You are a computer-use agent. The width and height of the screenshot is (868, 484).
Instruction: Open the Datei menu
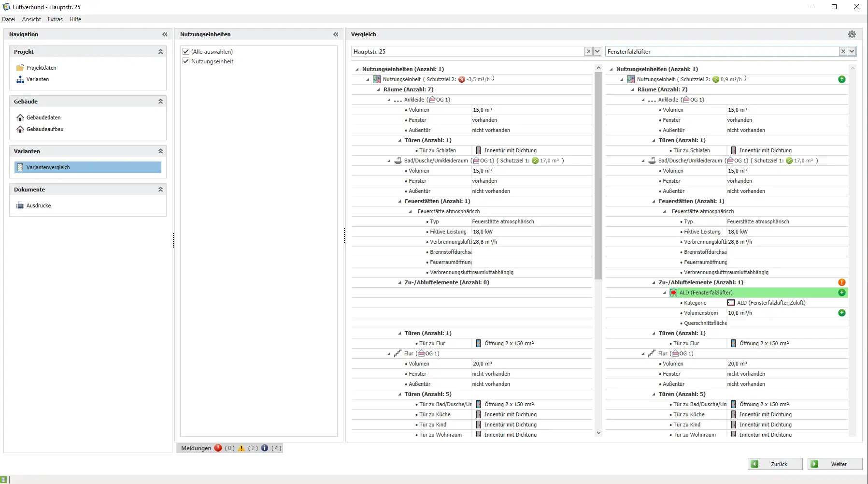(x=9, y=19)
